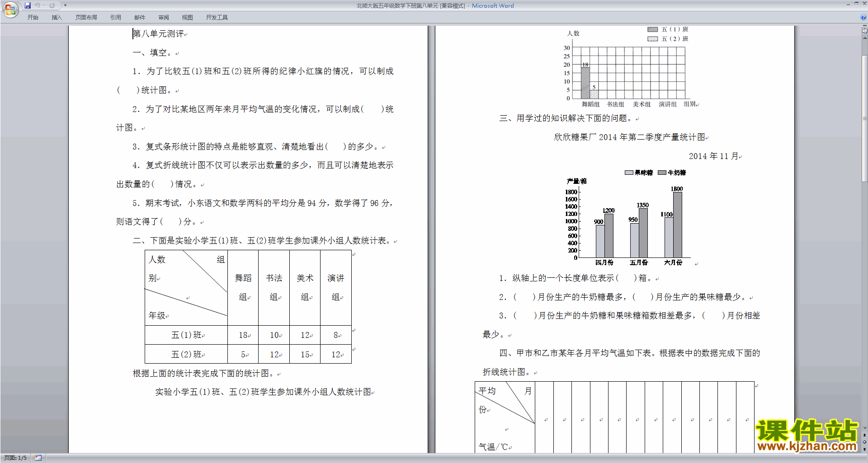Click table cell with value 18
This screenshot has width=868, height=463.
tap(243, 335)
